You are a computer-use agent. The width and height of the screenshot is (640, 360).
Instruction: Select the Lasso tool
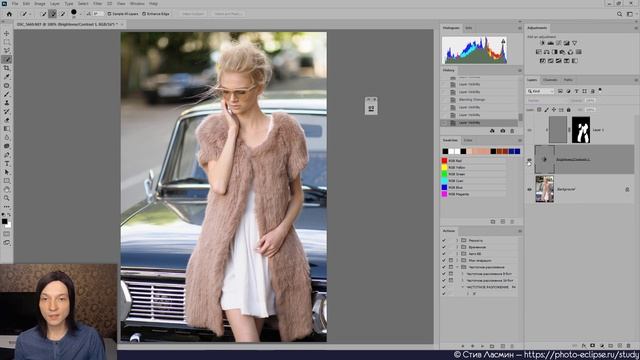[x=7, y=51]
